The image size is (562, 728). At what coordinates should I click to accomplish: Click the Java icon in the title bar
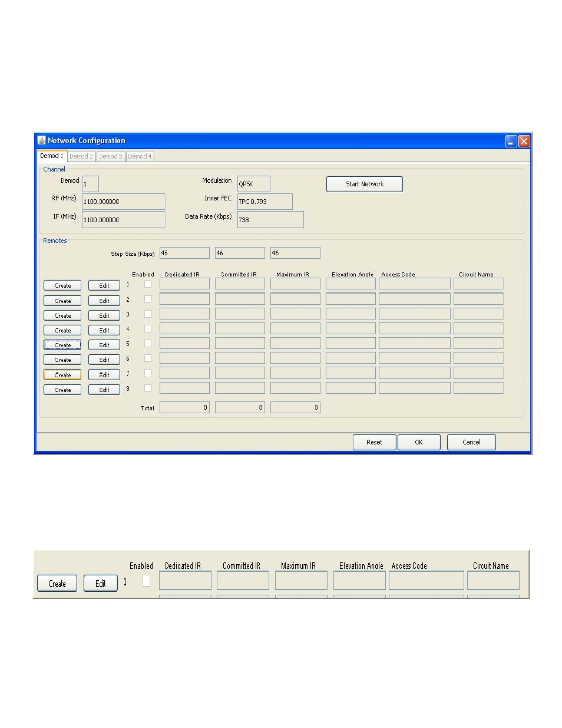coord(41,140)
